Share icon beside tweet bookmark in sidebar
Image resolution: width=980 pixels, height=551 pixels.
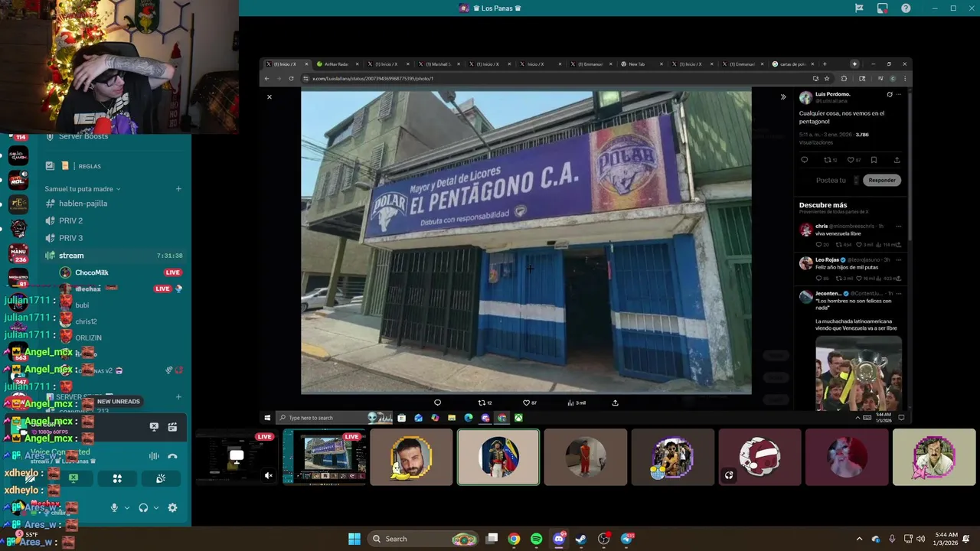(x=897, y=160)
